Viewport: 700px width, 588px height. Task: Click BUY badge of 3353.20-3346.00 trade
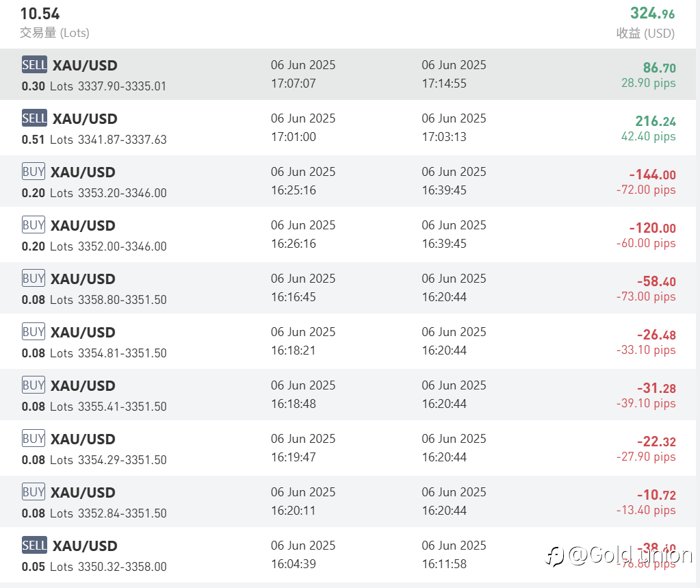pos(34,171)
